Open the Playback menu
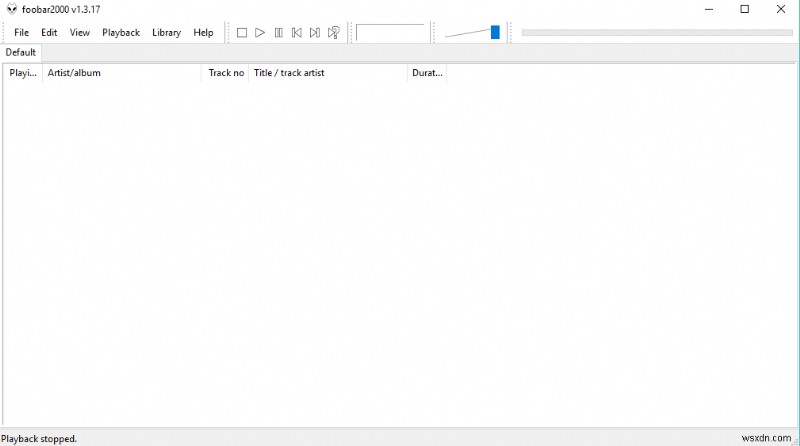The height and width of the screenshot is (446, 800). pyautogui.click(x=121, y=33)
